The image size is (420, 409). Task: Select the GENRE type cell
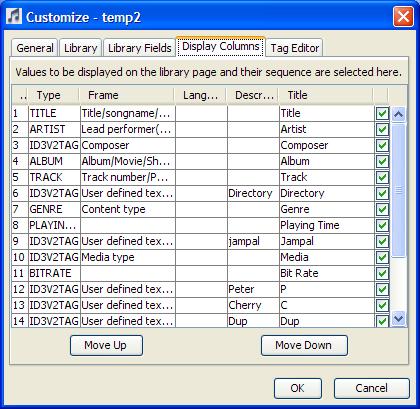click(54, 209)
